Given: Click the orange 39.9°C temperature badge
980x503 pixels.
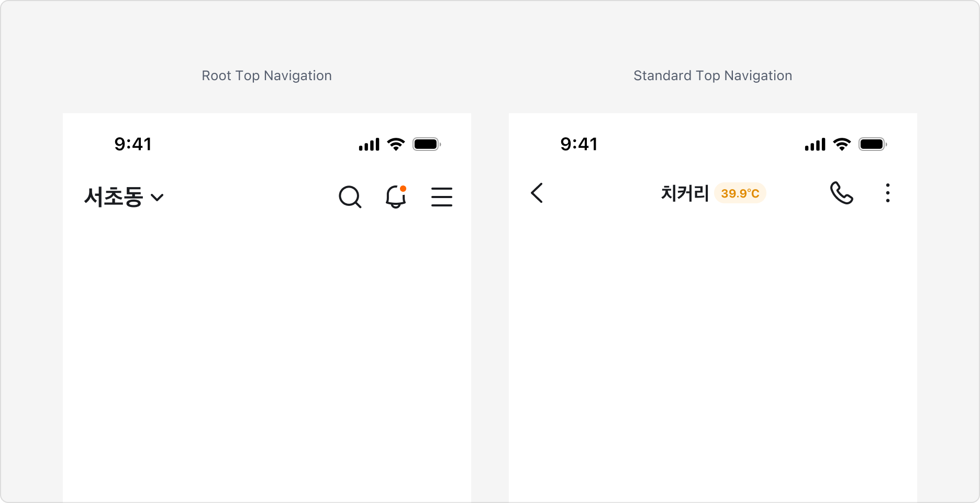Looking at the screenshot, I should (x=740, y=193).
